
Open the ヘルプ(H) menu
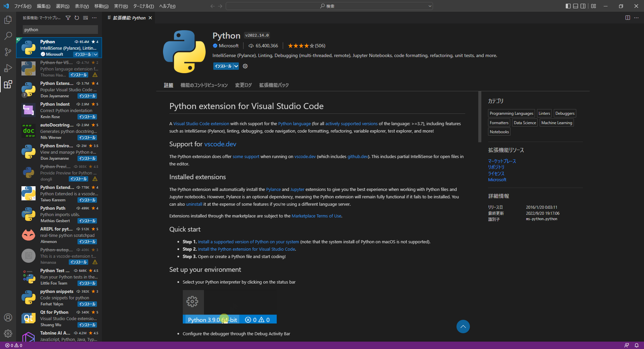167,6
